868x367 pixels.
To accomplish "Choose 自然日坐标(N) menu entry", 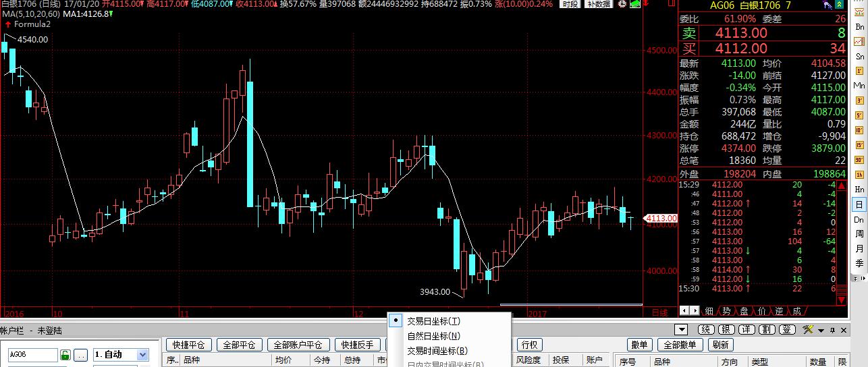I will [449, 336].
